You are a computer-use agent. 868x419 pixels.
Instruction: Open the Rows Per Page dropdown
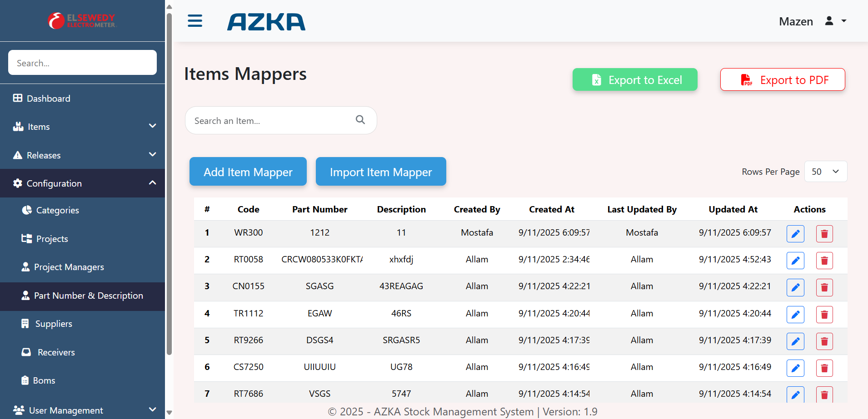[825, 172]
